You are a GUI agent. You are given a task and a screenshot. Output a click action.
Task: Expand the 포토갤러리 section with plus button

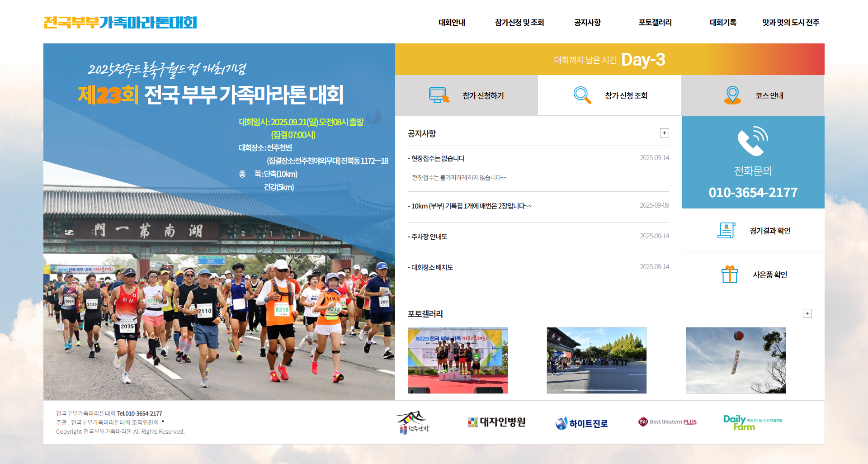coord(807,313)
